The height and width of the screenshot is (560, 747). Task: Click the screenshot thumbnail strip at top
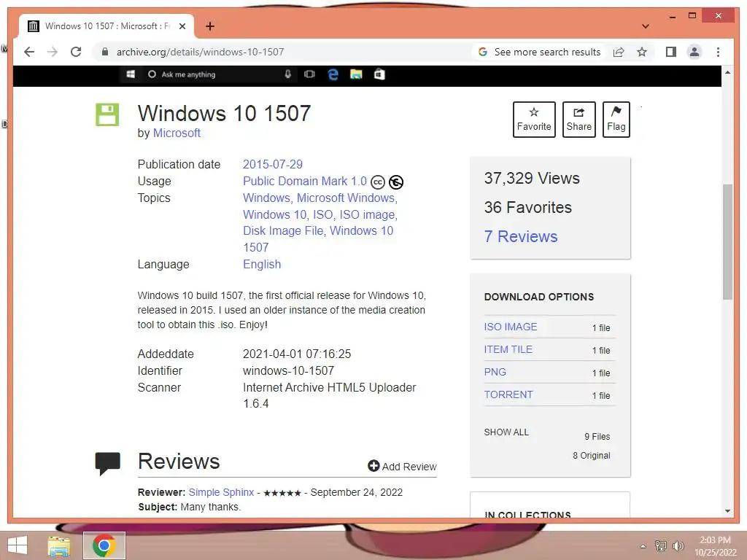367,75
